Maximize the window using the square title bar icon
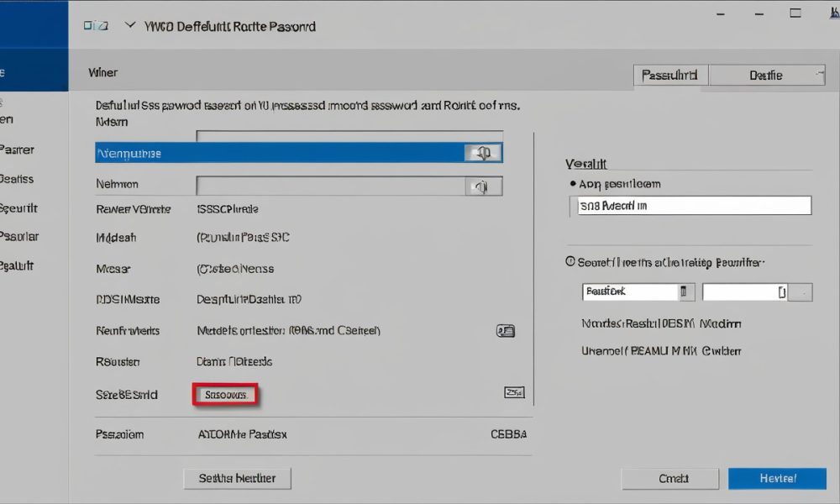The width and height of the screenshot is (840, 504). (795, 13)
